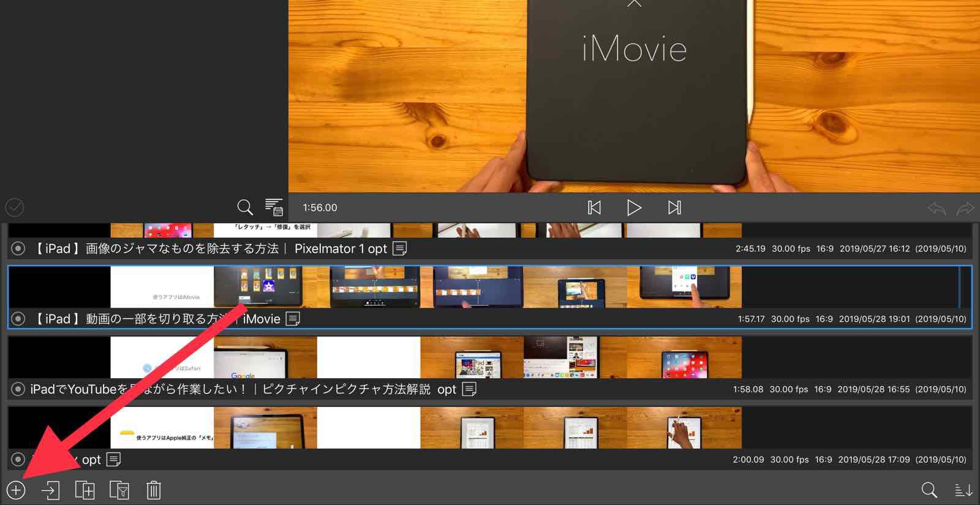
Task: Open search in bottom project toolbar
Action: (929, 490)
